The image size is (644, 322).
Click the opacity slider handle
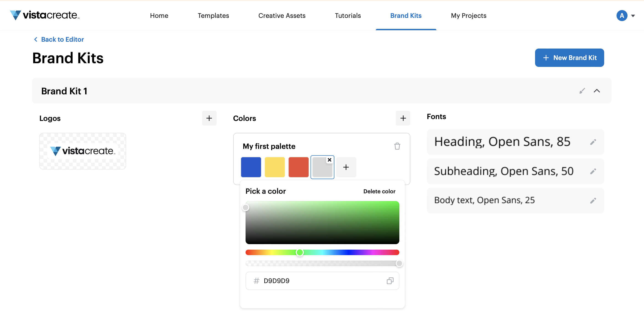pos(399,263)
